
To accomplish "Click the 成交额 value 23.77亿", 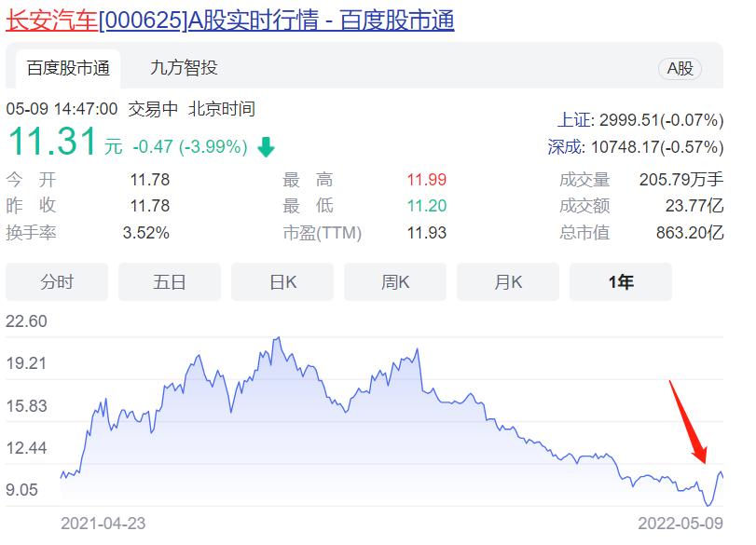I will tap(694, 206).
